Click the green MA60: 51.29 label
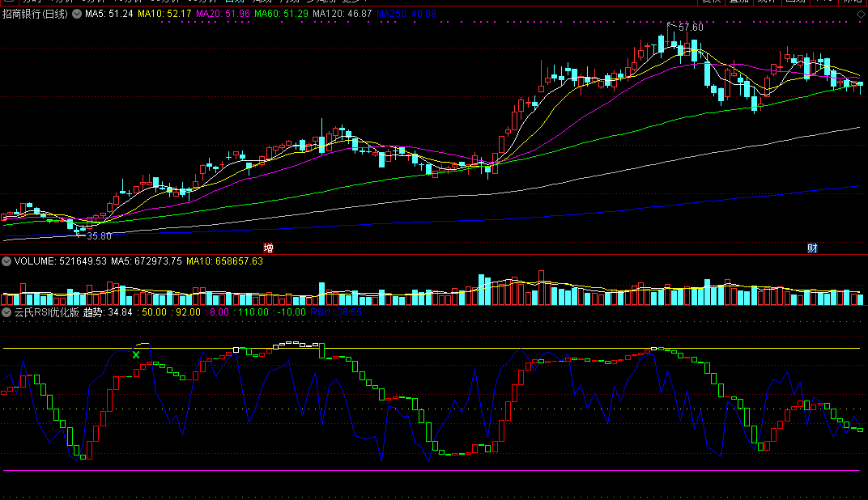The image size is (868, 500). click(x=281, y=14)
